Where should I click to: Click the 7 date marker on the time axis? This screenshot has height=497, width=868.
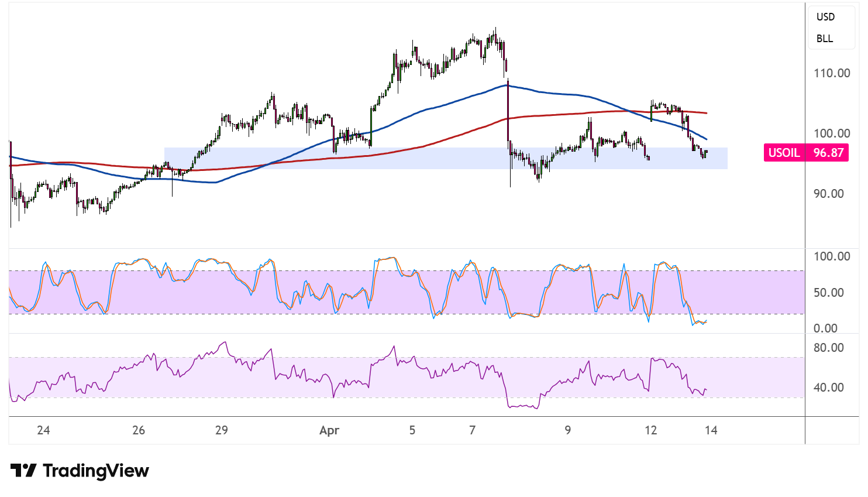(472, 430)
